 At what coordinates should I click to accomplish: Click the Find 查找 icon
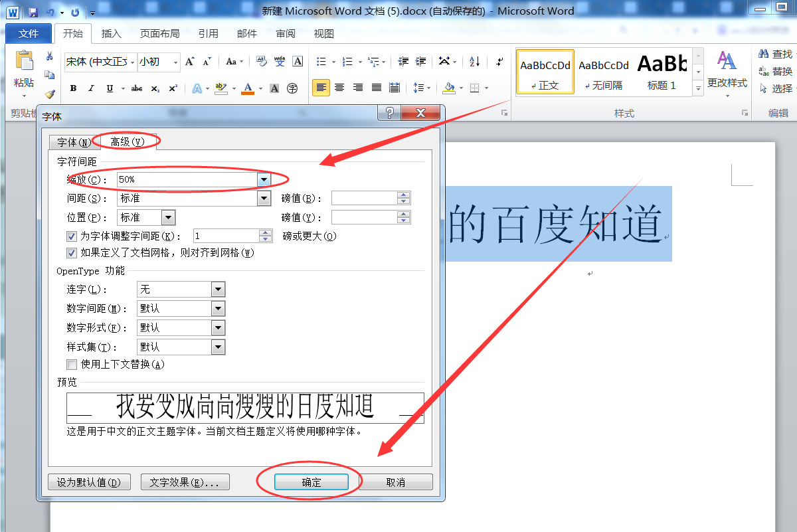coord(776,54)
